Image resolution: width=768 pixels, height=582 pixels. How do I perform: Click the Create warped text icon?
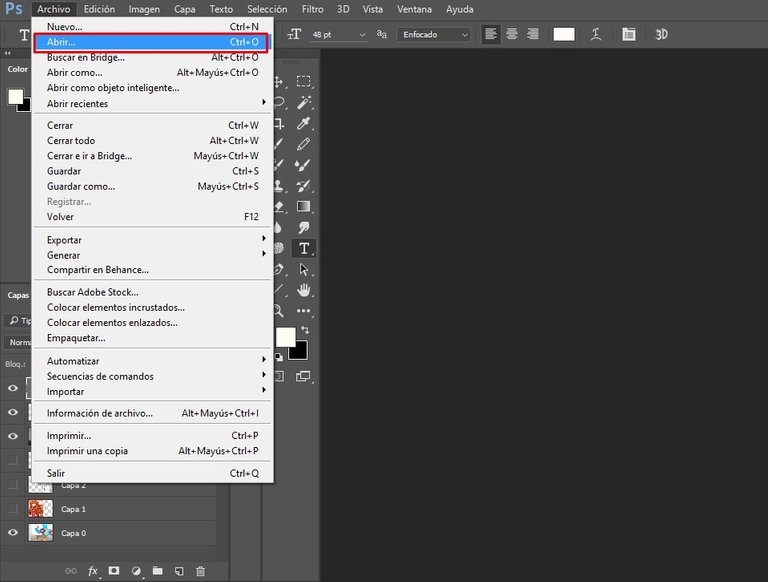(596, 34)
